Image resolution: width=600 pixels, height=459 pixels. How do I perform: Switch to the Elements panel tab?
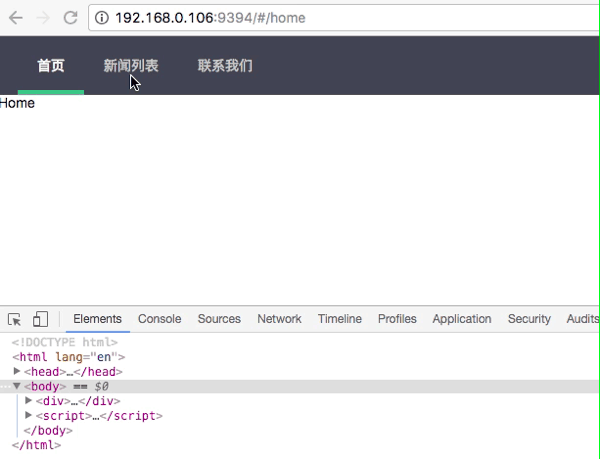tap(98, 319)
